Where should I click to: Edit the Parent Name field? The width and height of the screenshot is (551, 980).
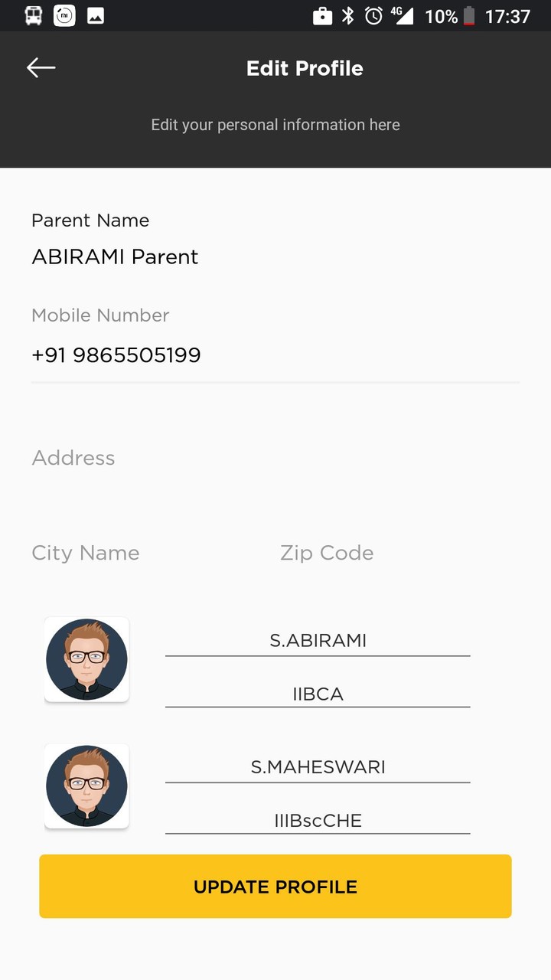[115, 256]
